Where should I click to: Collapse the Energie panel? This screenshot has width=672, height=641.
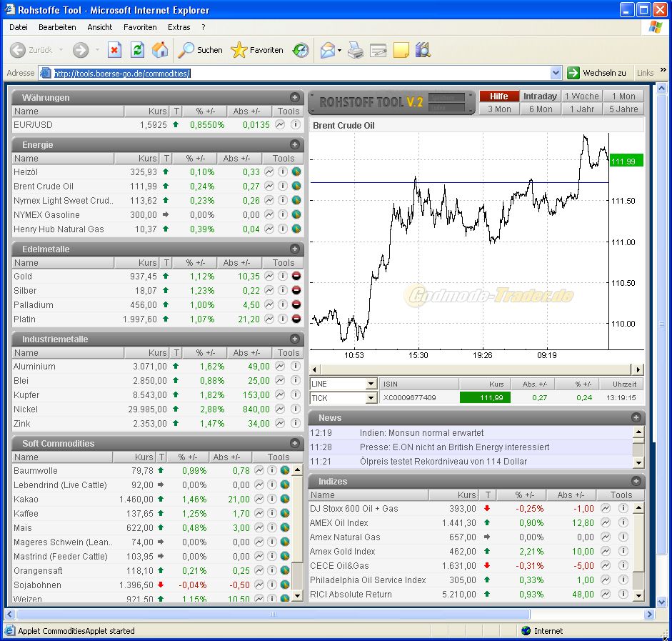coord(294,144)
